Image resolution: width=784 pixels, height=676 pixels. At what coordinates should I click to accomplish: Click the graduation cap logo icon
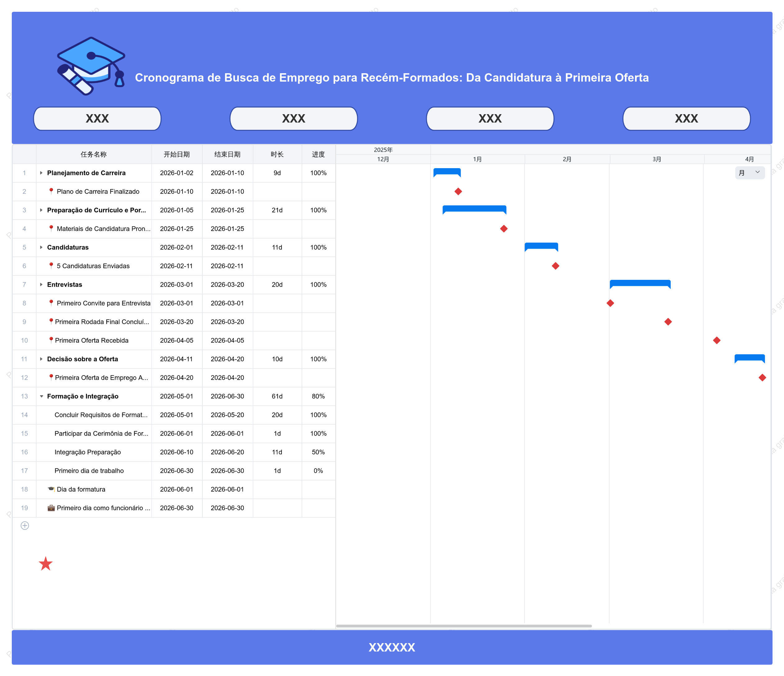(x=91, y=66)
